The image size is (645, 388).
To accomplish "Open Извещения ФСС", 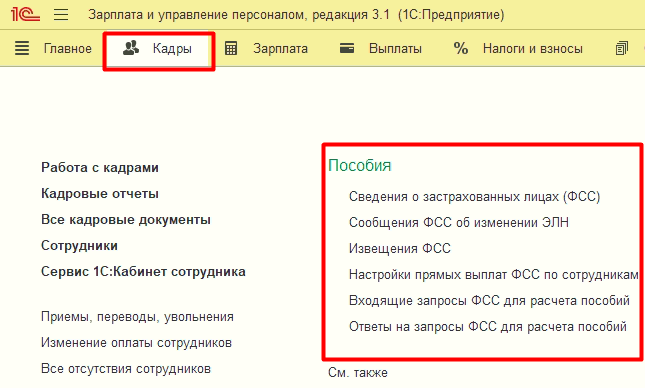I will tap(400, 249).
